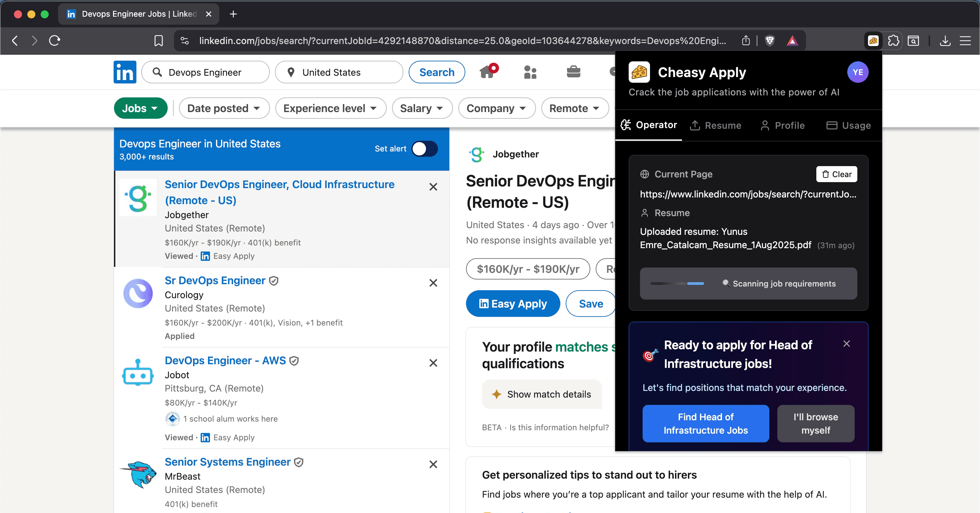Close the Devops Engineer Jobs browser tab

(208, 14)
